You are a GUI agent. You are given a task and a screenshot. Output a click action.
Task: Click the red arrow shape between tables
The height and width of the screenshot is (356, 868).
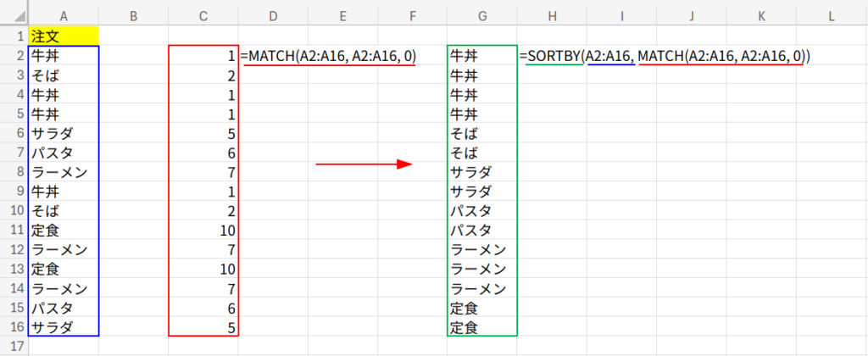tap(363, 164)
